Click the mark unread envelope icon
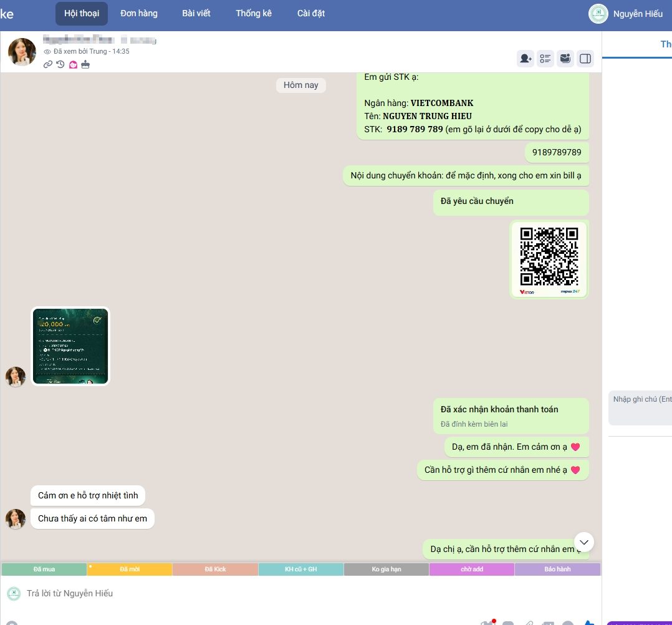The height and width of the screenshot is (625, 672). point(565,59)
